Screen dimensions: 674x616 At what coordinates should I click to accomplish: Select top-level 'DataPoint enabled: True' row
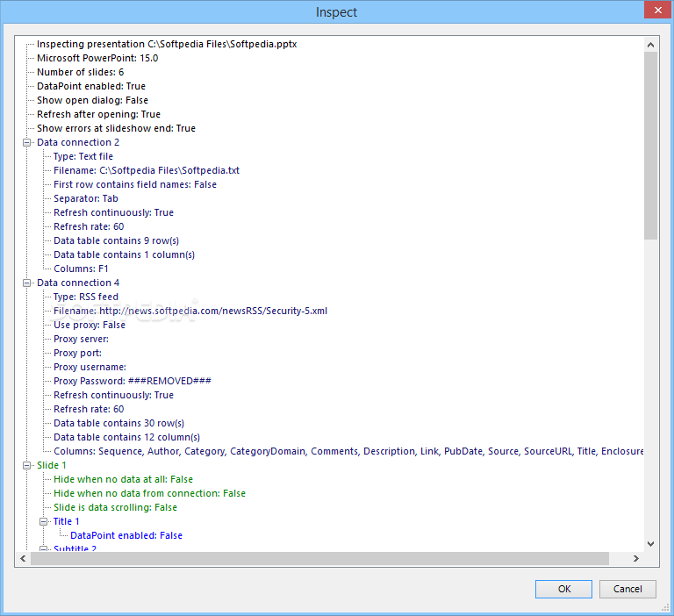[91, 86]
